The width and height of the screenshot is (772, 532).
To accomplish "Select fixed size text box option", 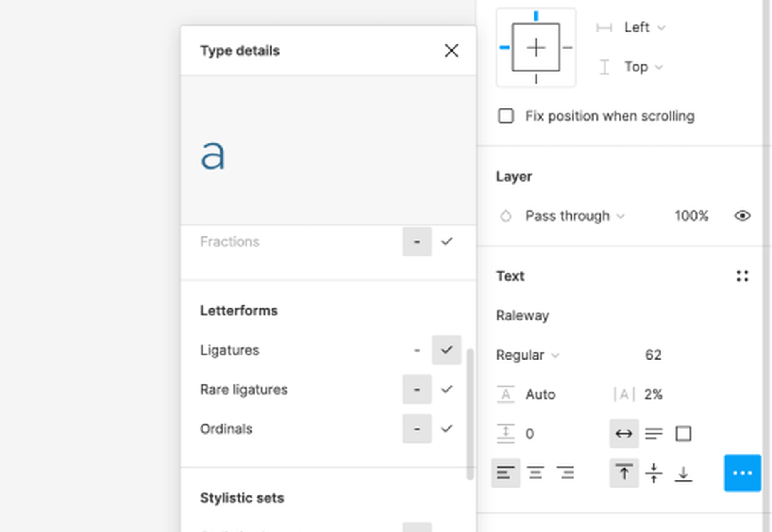I will pyautogui.click(x=683, y=433).
